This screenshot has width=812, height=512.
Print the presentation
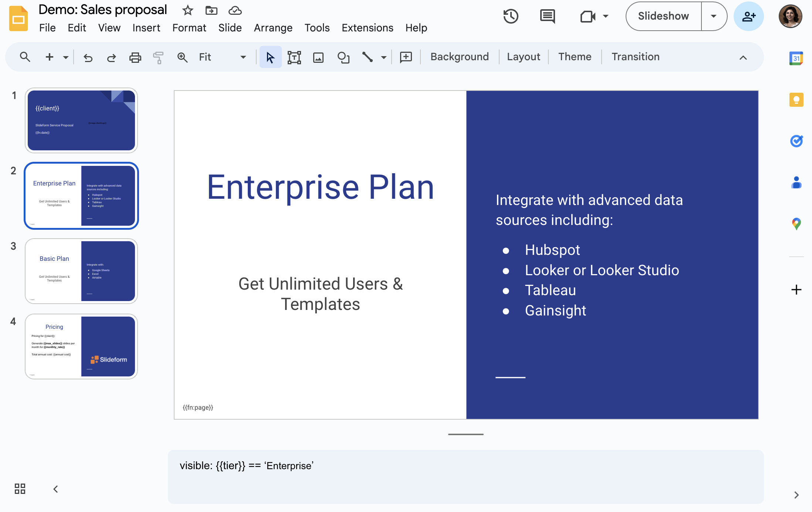(135, 57)
